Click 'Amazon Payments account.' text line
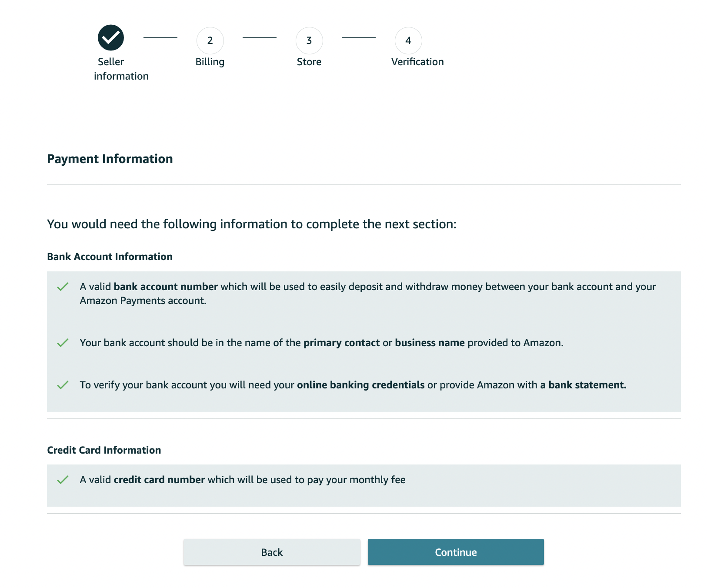Image resolution: width=707 pixels, height=588 pixels. tap(143, 301)
